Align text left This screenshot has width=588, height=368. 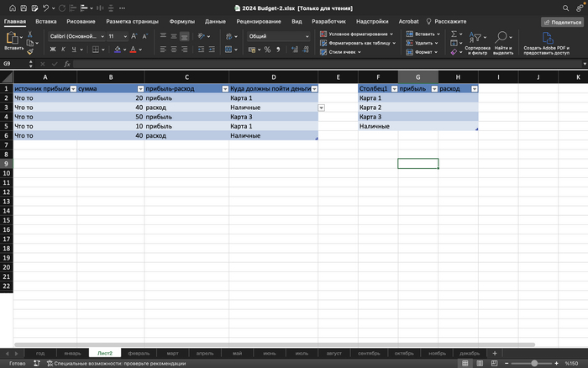pyautogui.click(x=163, y=50)
